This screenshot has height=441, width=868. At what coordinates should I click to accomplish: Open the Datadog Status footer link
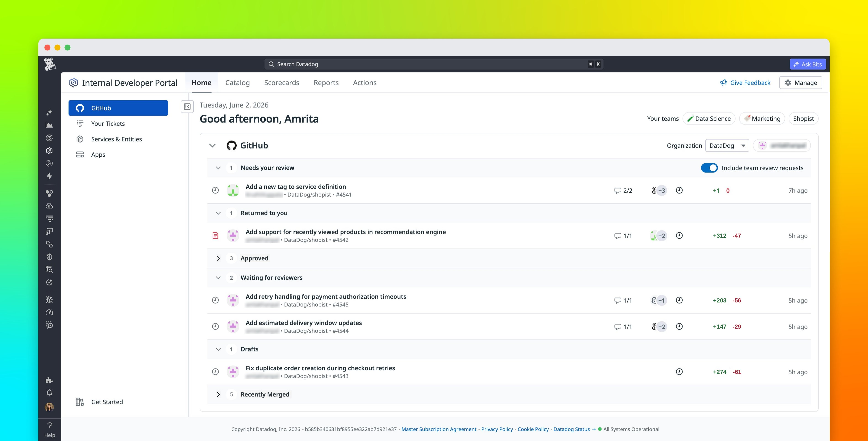574,429
